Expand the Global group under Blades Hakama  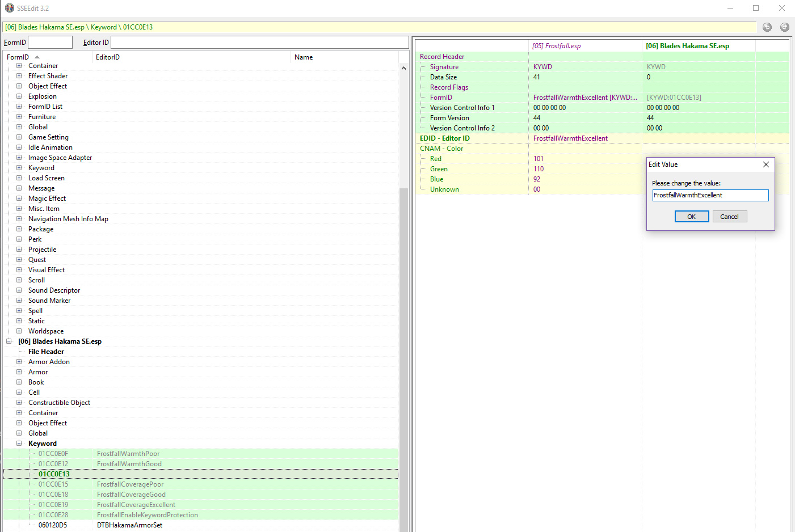(x=19, y=433)
